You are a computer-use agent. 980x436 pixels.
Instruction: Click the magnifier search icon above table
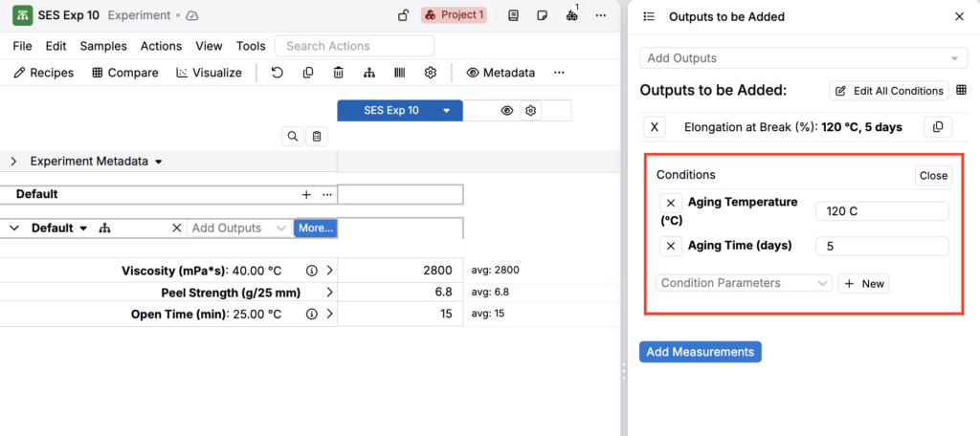293,136
